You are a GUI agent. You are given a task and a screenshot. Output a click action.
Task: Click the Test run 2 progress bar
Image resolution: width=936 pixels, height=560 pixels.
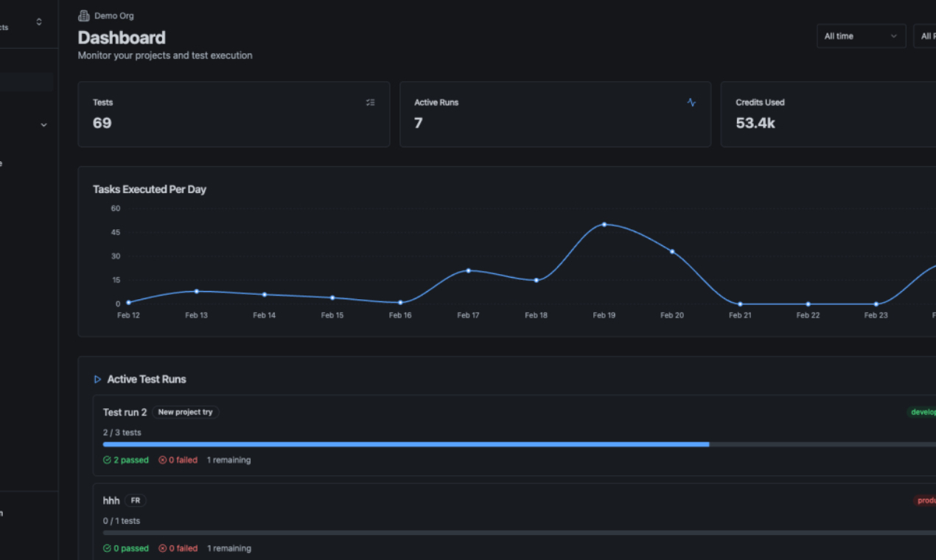click(405, 444)
